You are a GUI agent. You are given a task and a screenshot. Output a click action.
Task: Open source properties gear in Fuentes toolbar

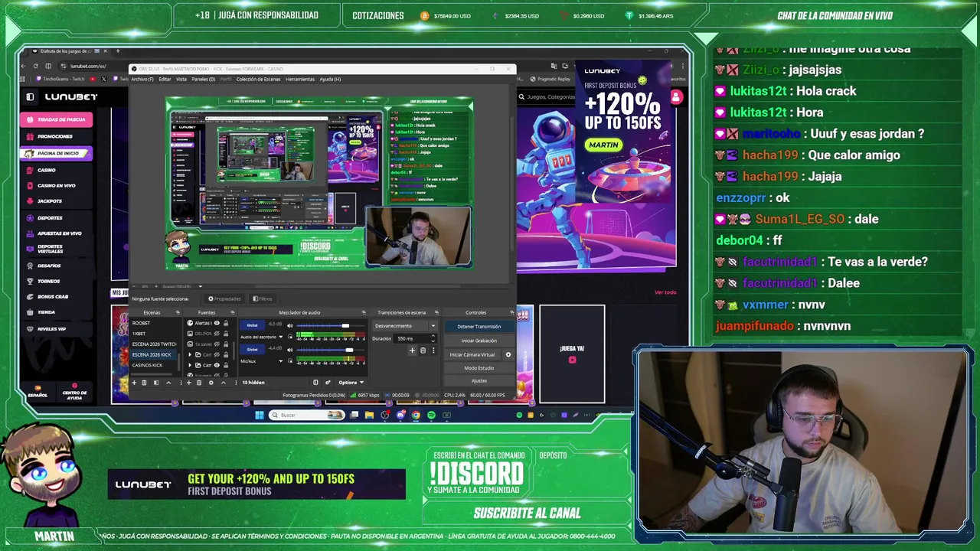click(x=211, y=383)
